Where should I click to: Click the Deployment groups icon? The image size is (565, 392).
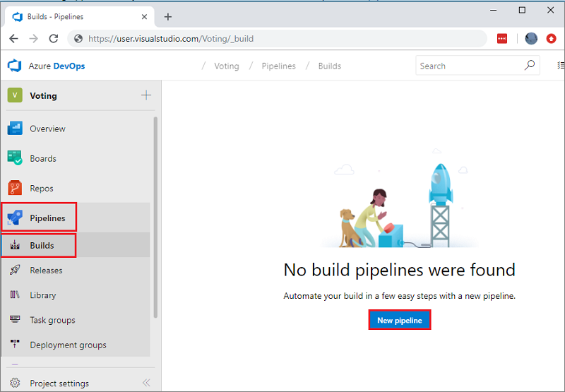point(15,344)
